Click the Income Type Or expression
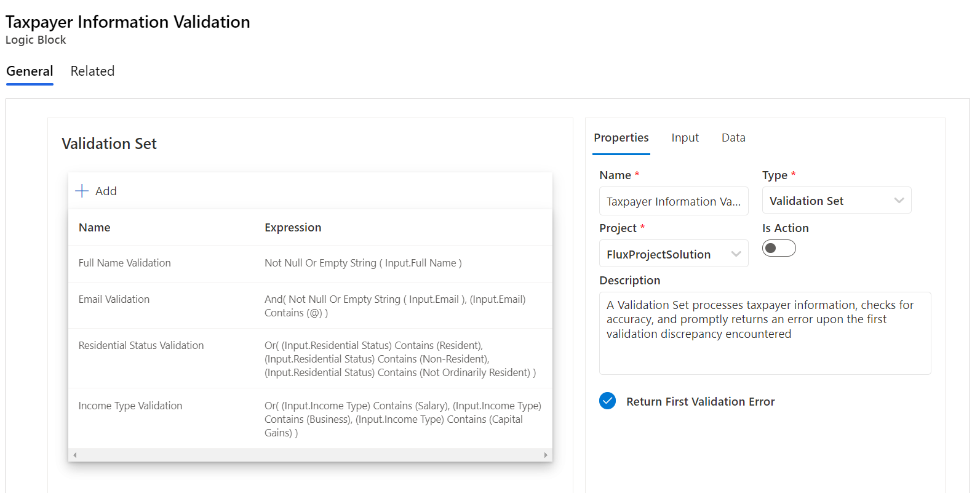Image resolution: width=980 pixels, height=493 pixels. click(403, 419)
